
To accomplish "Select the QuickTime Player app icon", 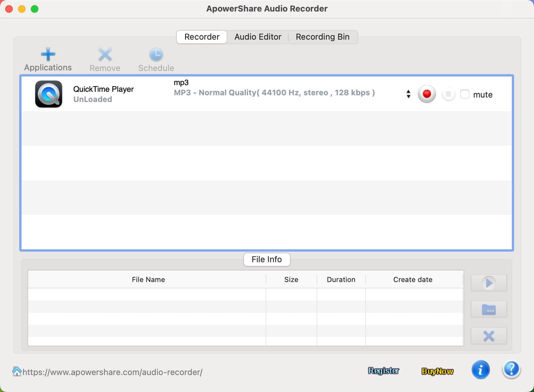I will point(49,94).
